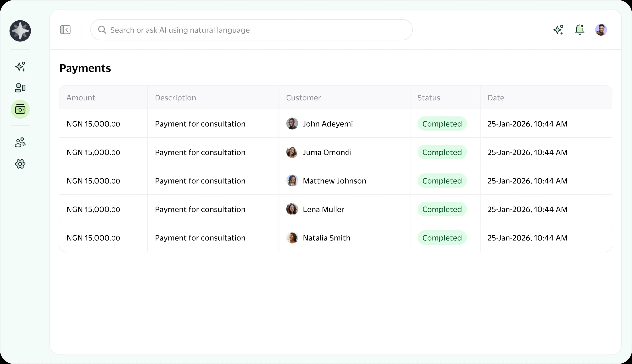
Task: Click in the AI search field
Action: (251, 30)
